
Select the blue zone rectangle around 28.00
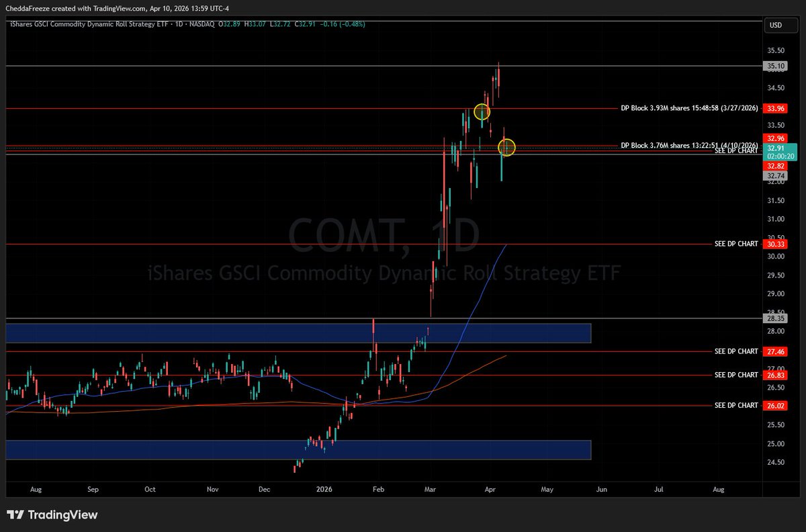click(298, 333)
